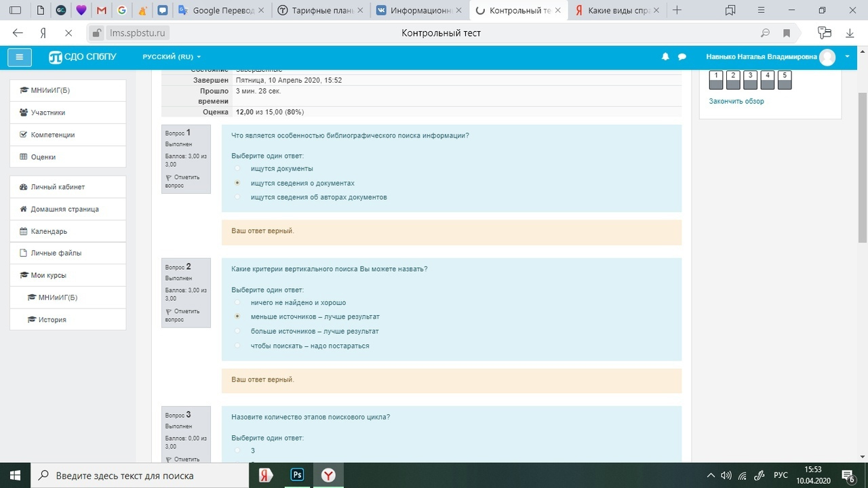Select radio больше источников – лучше результат
Viewport: 868px width, 488px height.
[237, 331]
